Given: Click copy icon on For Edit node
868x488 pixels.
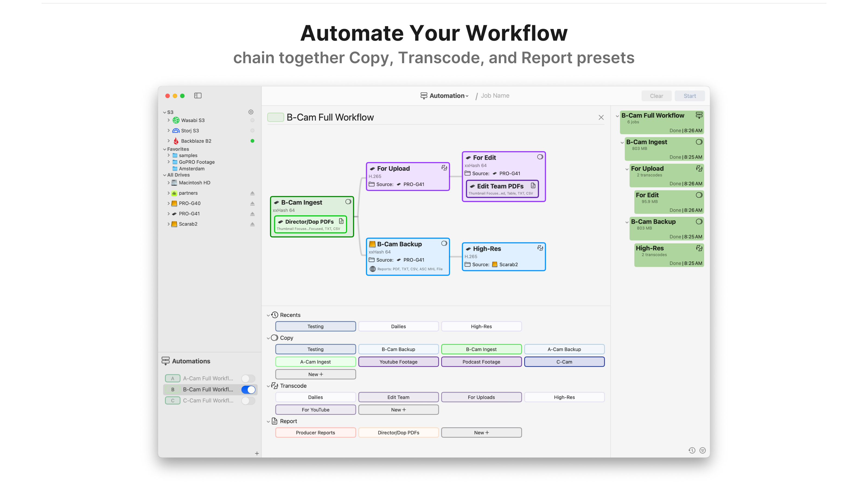Looking at the screenshot, I should pyautogui.click(x=540, y=157).
